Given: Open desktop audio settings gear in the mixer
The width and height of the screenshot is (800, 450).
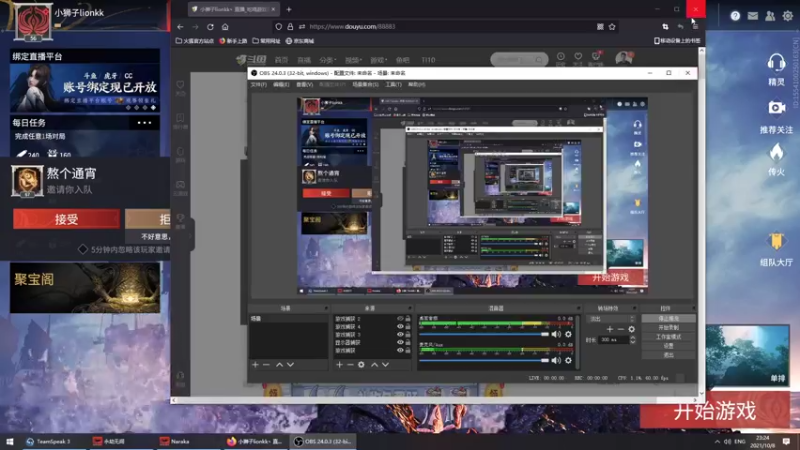Looking at the screenshot, I should (x=568, y=334).
